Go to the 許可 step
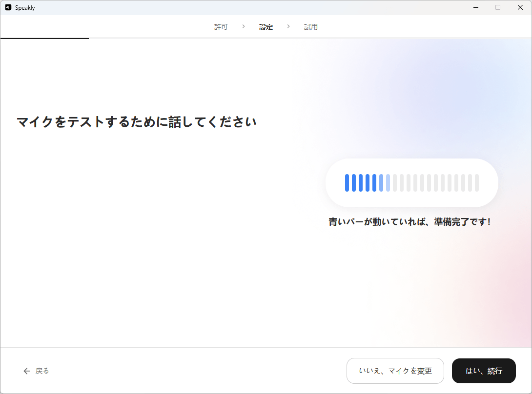532x394 pixels. (221, 27)
